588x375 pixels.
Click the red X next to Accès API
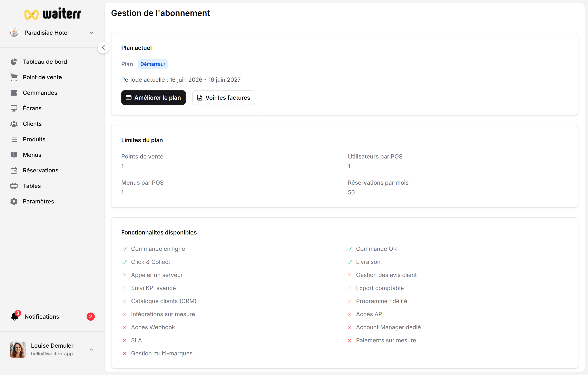point(349,314)
